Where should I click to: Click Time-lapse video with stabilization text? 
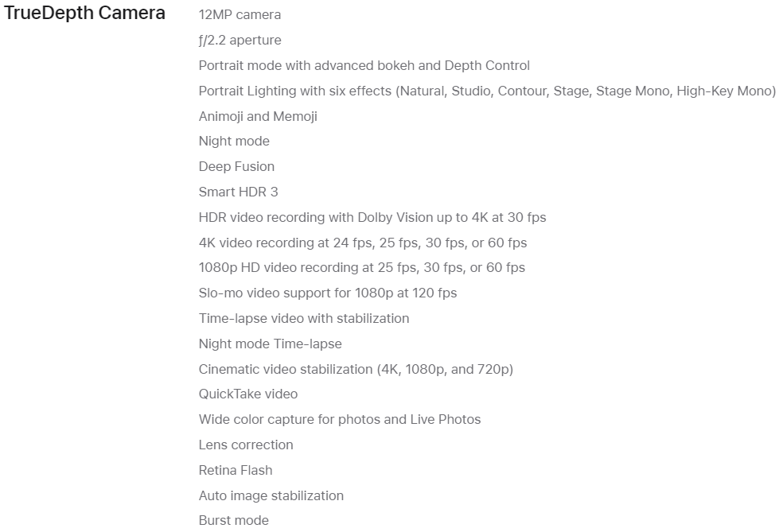tap(304, 319)
